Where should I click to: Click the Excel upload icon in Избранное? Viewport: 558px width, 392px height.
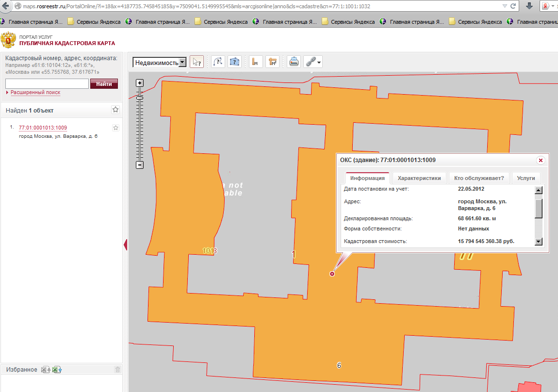click(58, 370)
